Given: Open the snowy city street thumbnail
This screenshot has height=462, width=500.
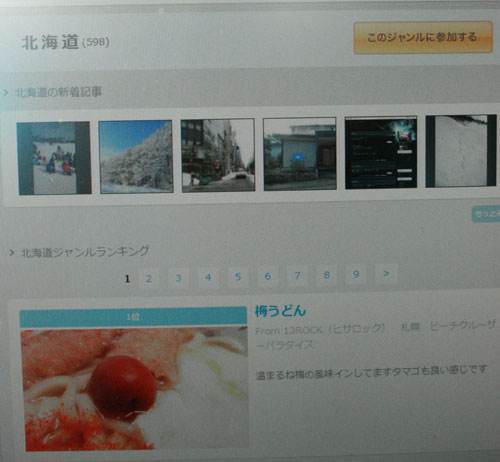Looking at the screenshot, I should point(218,155).
